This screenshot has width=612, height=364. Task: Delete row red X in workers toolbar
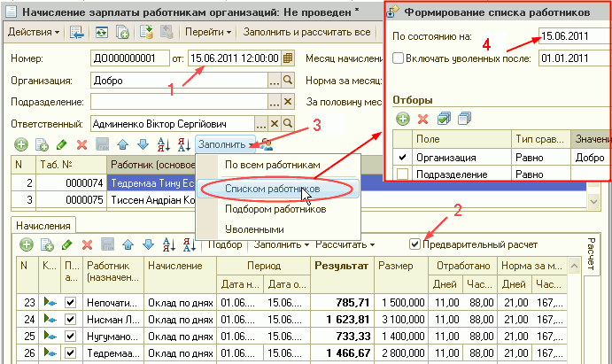[x=81, y=144]
